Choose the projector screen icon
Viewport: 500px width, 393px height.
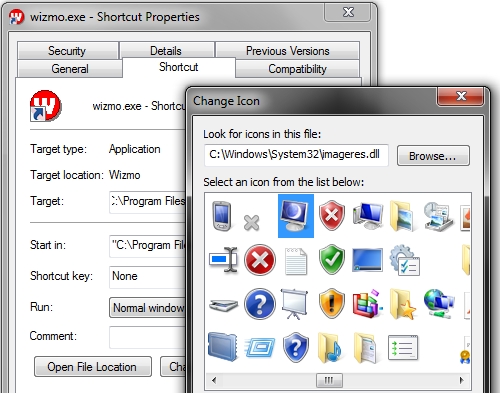(294, 304)
